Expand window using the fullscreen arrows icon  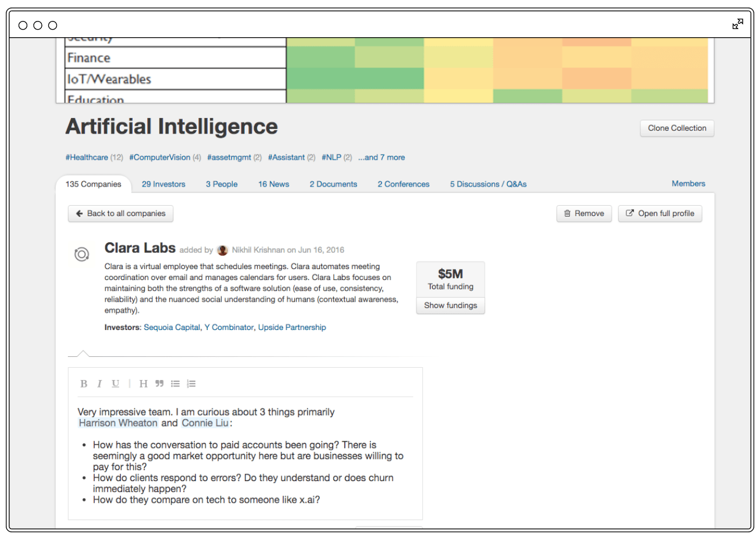pos(737,24)
